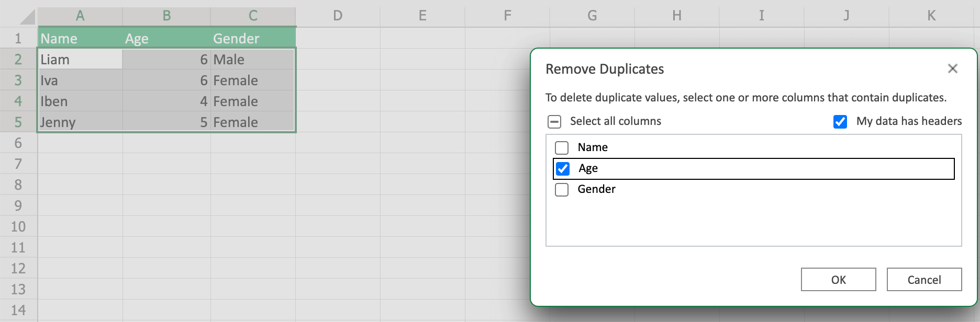Close the Remove Duplicates dialog
Viewport: 980px width, 322px height.
952,68
